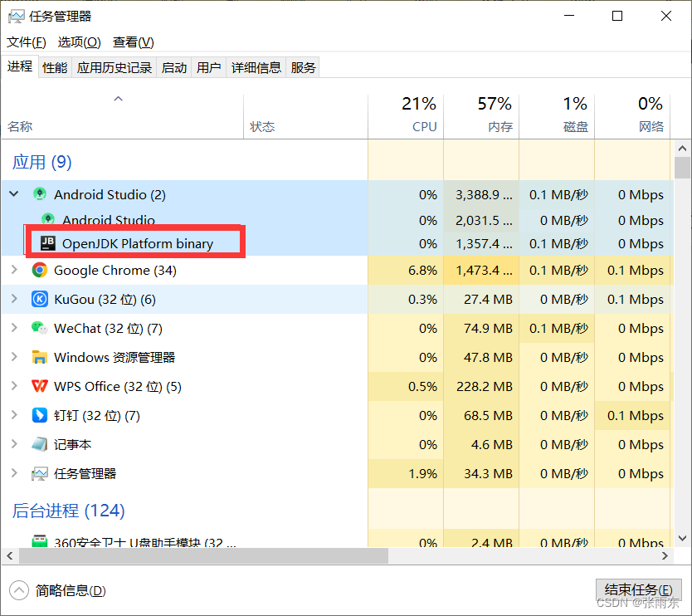The width and height of the screenshot is (692, 616).
Task: Click the KuGou app icon
Action: click(40, 299)
